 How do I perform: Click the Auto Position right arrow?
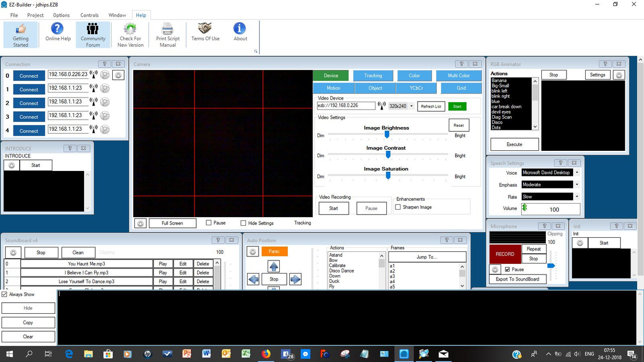(x=295, y=279)
